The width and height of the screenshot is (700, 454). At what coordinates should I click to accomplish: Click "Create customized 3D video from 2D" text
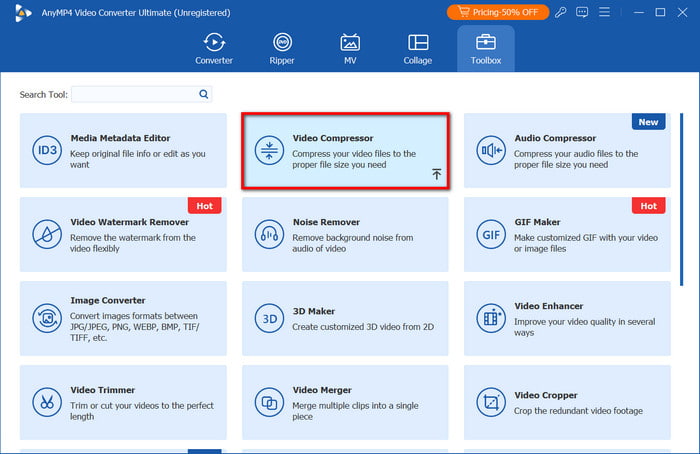(363, 327)
